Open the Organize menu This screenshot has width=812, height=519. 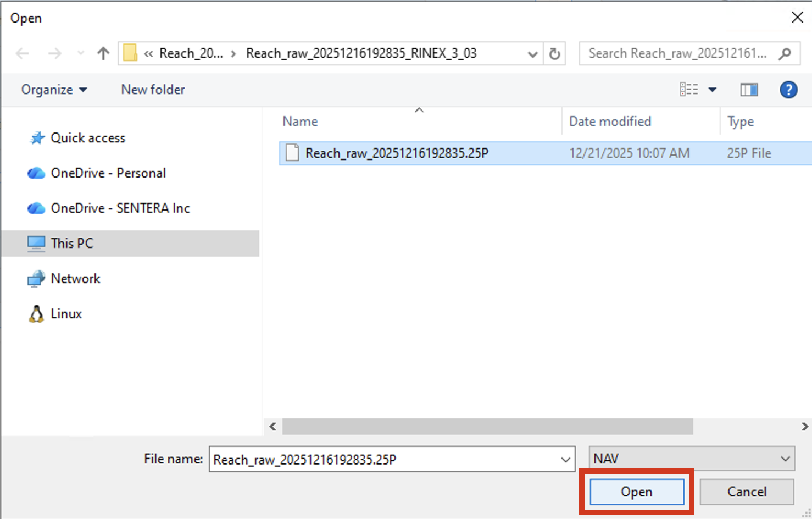tap(54, 90)
